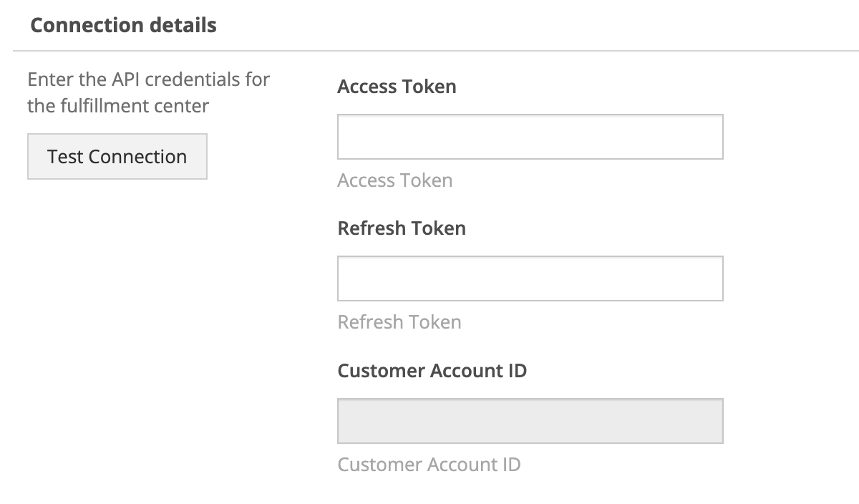Click gray Access Token hint below field
This screenshot has width=859, height=504.
[x=395, y=180]
